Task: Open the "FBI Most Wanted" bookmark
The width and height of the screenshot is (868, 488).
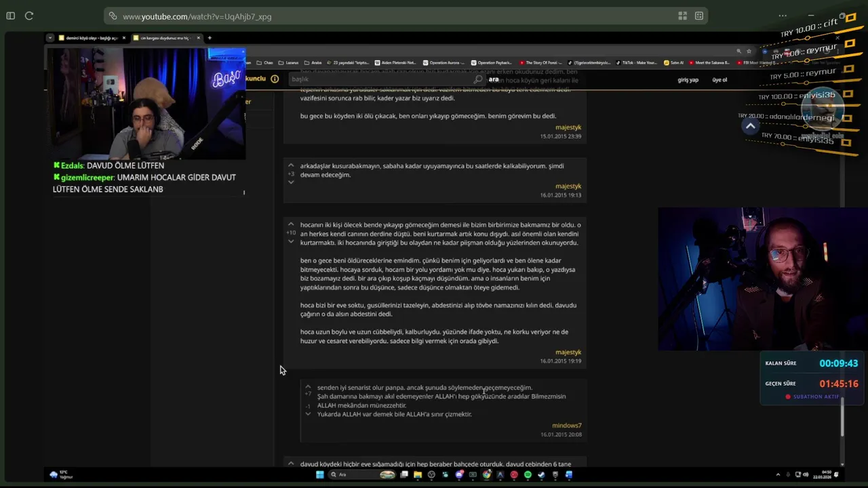Action: [x=756, y=62]
